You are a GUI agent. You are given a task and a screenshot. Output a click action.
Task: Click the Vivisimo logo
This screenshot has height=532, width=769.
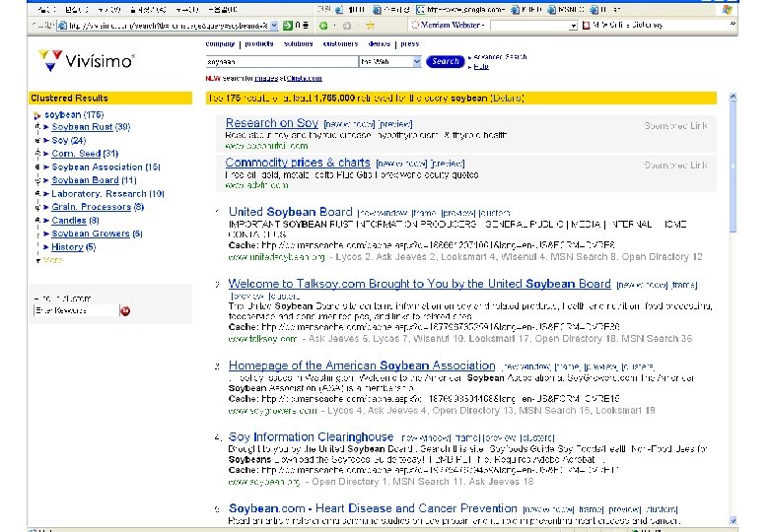[x=86, y=61]
